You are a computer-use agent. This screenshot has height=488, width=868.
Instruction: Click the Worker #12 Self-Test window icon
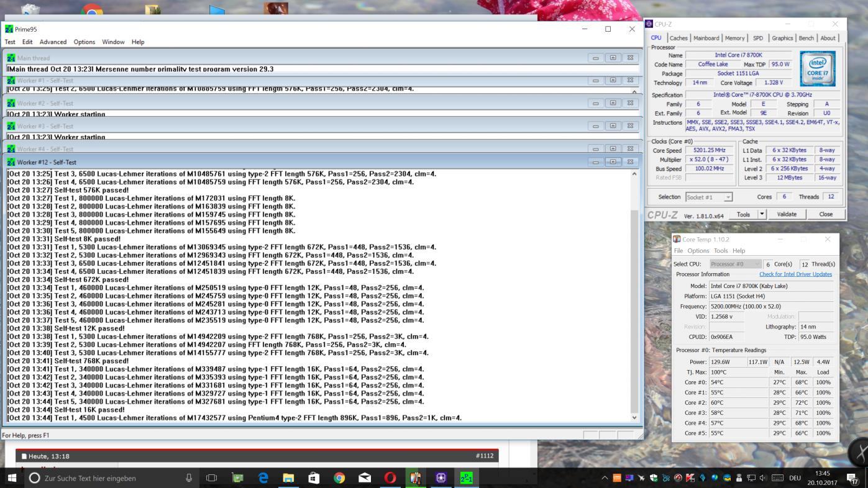coord(10,162)
